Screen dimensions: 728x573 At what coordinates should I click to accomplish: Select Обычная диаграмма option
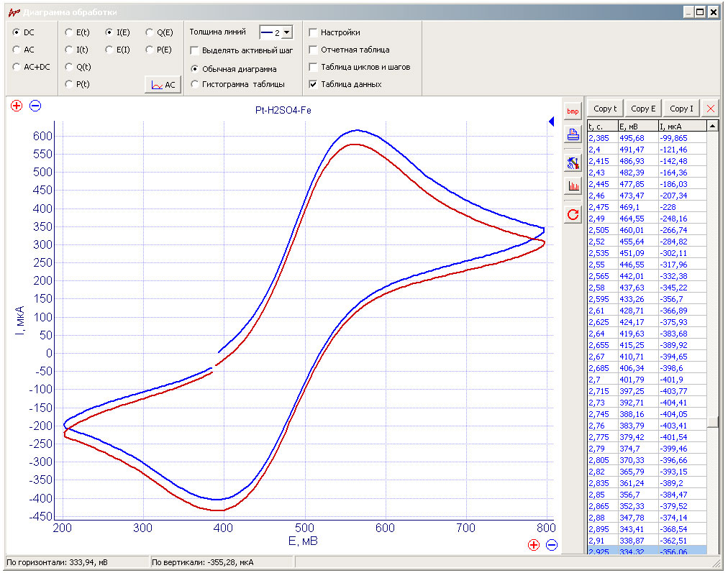point(195,69)
